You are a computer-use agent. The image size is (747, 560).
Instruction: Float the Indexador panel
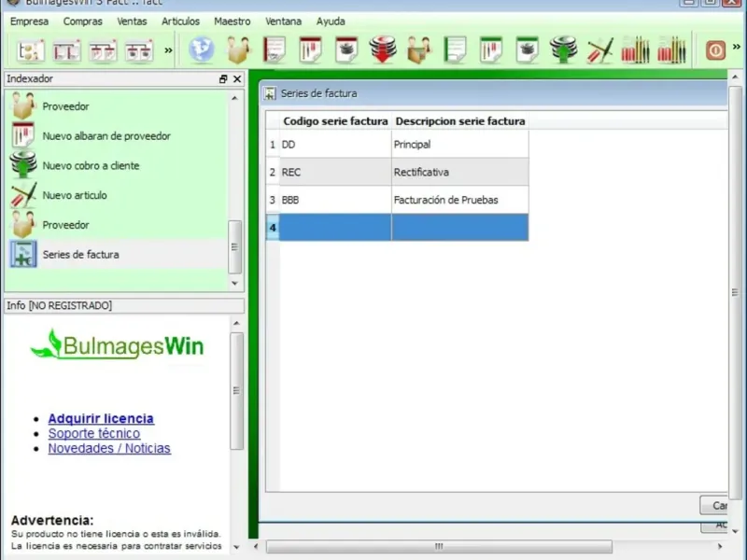(223, 79)
